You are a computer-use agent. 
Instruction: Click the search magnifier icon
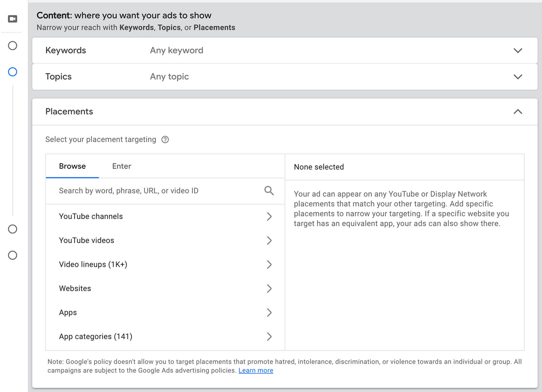[x=269, y=191]
